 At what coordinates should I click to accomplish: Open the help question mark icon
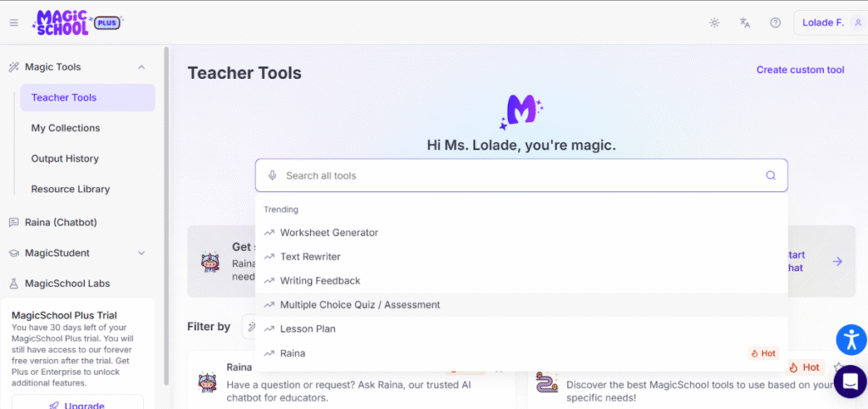tap(775, 23)
